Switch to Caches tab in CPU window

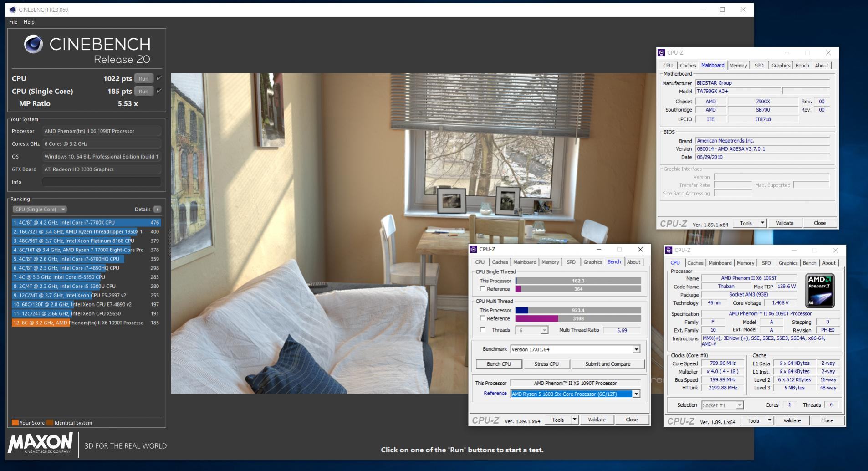(695, 263)
